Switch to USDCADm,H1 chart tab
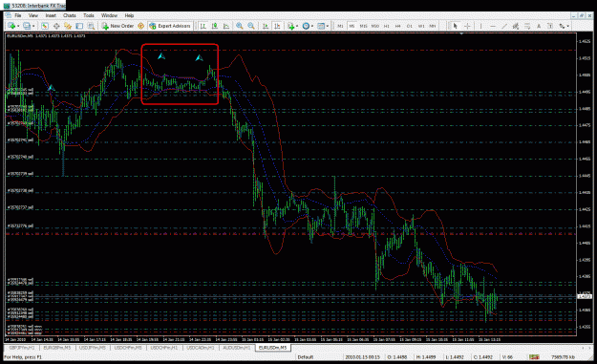Viewport: 597px width, 364px height. click(x=201, y=348)
